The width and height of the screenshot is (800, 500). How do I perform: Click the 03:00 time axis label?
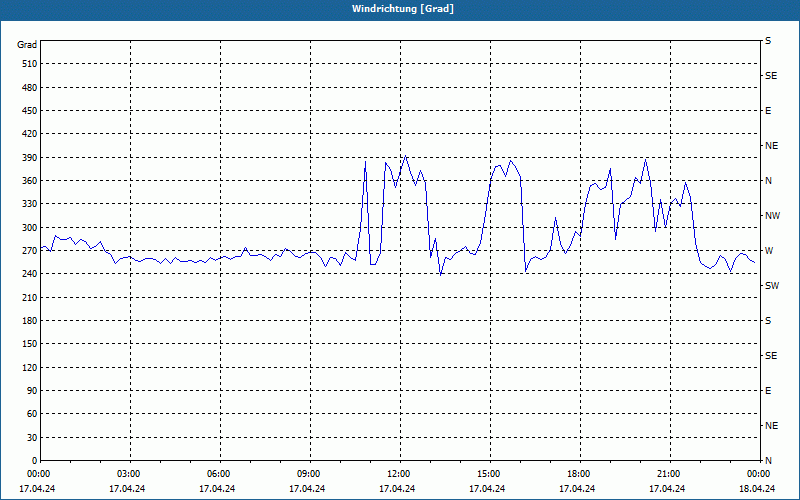pos(130,474)
